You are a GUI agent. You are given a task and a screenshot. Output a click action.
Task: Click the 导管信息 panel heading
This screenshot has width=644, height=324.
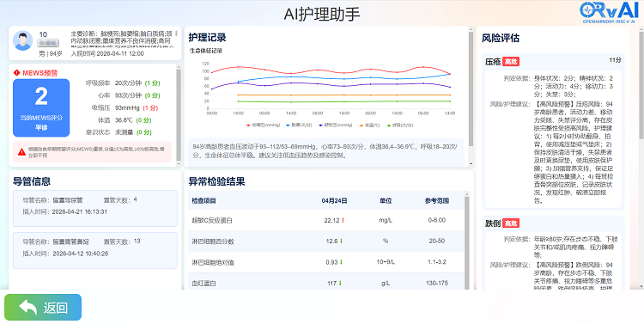click(32, 181)
